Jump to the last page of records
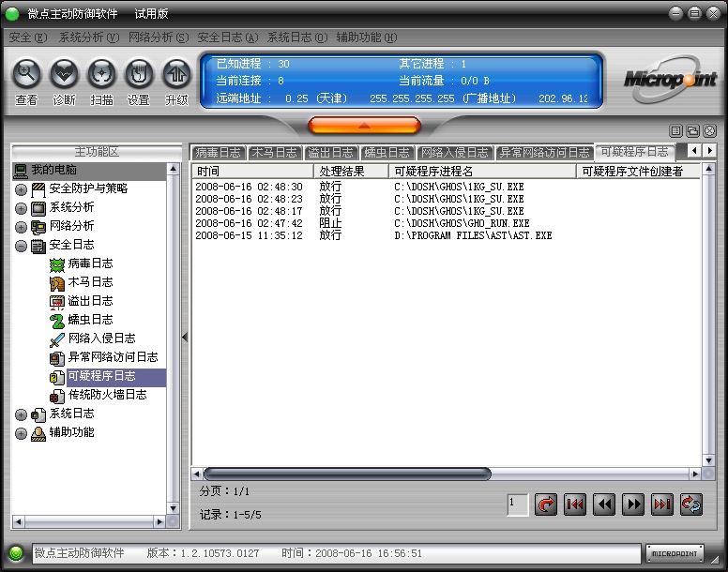The image size is (728, 572). (x=662, y=504)
